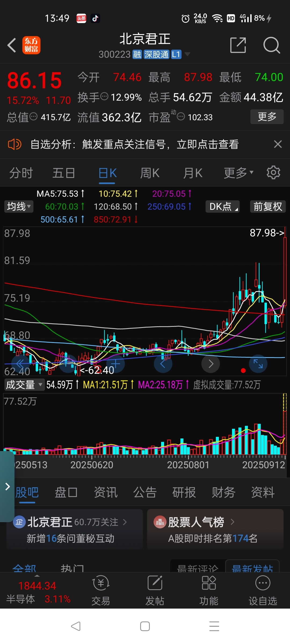This screenshot has width=290, height=644.
Task: Share the stock page via export icon
Action: point(238,45)
